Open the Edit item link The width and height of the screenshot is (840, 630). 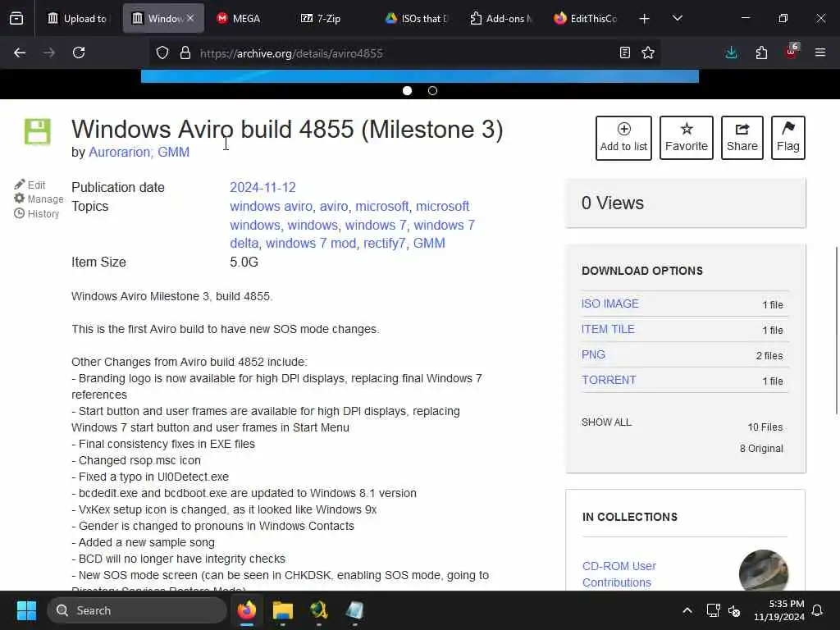pyautogui.click(x=30, y=185)
